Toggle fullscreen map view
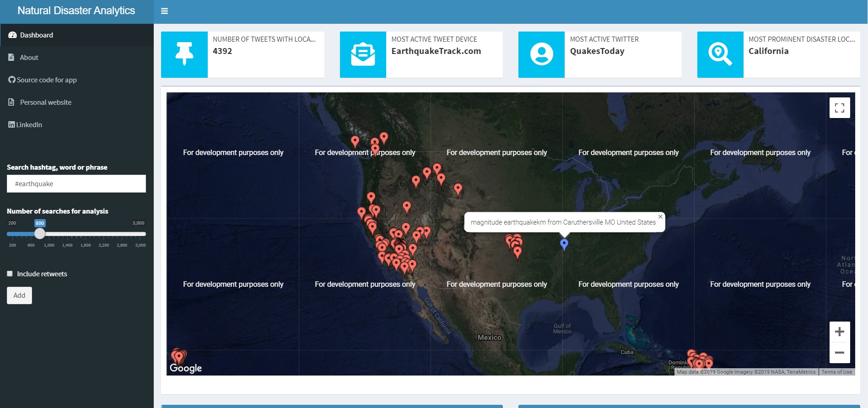Viewport: 868px width, 408px height. point(840,108)
